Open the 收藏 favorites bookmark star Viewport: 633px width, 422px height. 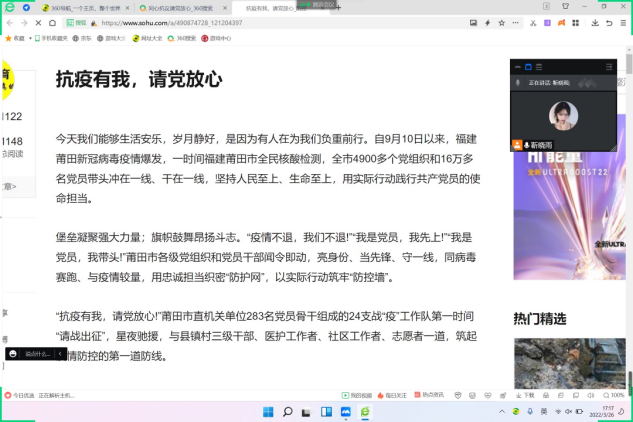14,38
